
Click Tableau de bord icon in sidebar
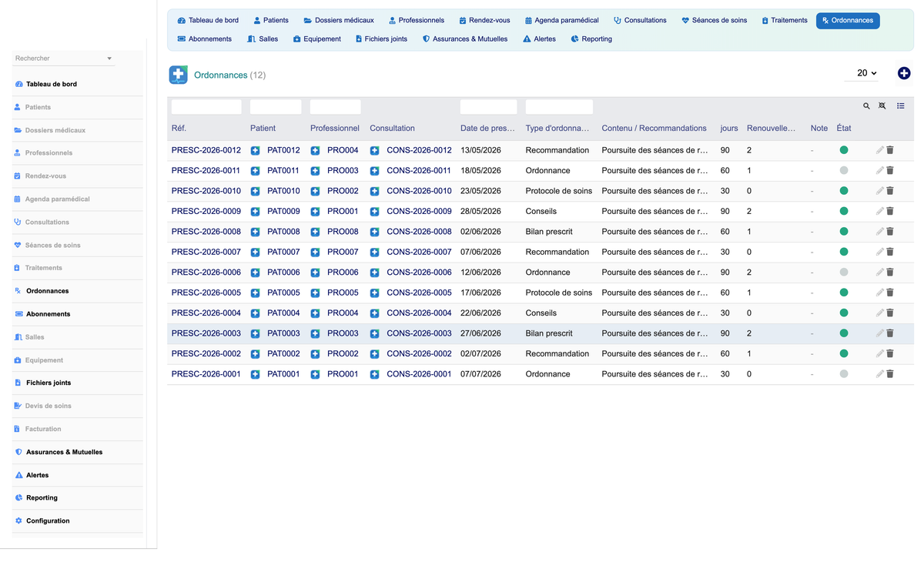19,84
